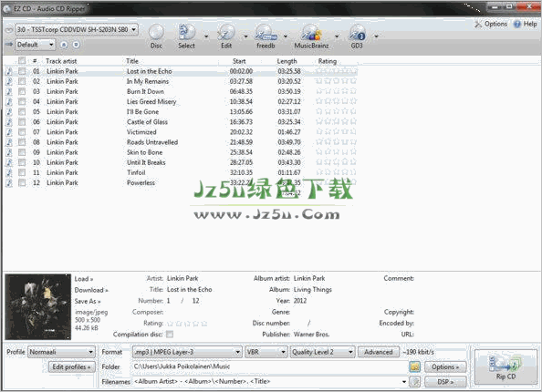Click the Select toolbar icon
542x392 pixels.
pos(187,36)
